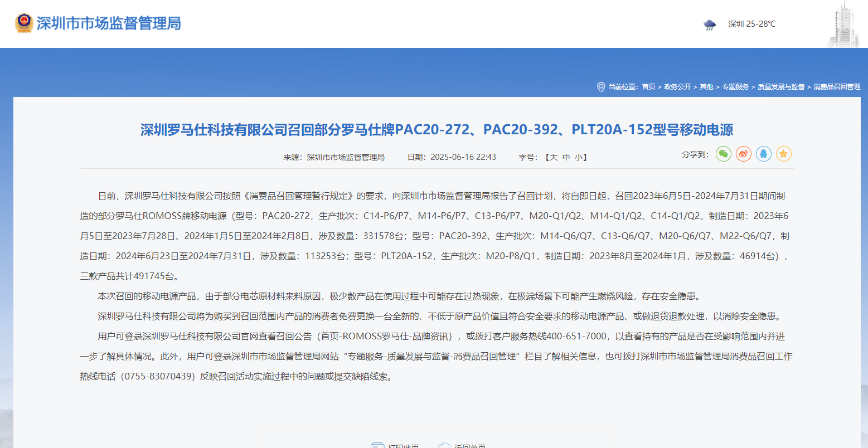Screen dimensions: 868x448
Task: Open 政务公开 breadcrumb link
Action: 677,87
